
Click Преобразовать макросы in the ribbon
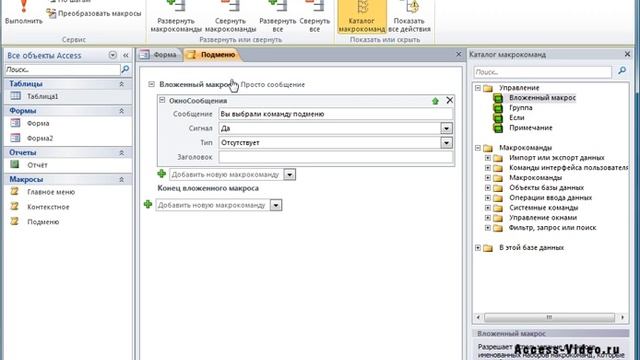[94, 13]
